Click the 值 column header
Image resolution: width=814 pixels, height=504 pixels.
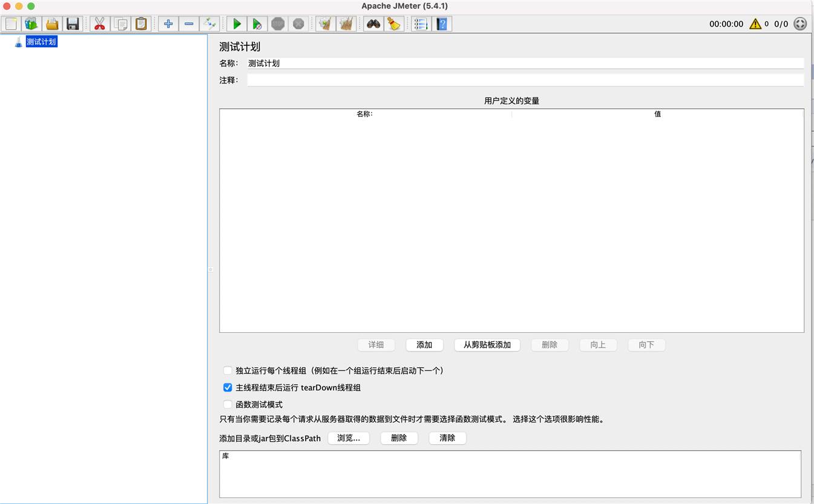coord(658,114)
